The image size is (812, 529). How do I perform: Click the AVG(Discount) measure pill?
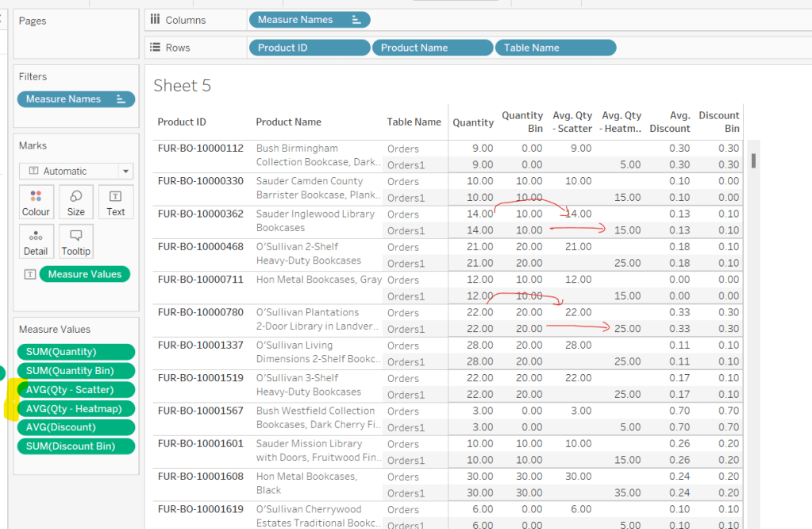click(75, 427)
